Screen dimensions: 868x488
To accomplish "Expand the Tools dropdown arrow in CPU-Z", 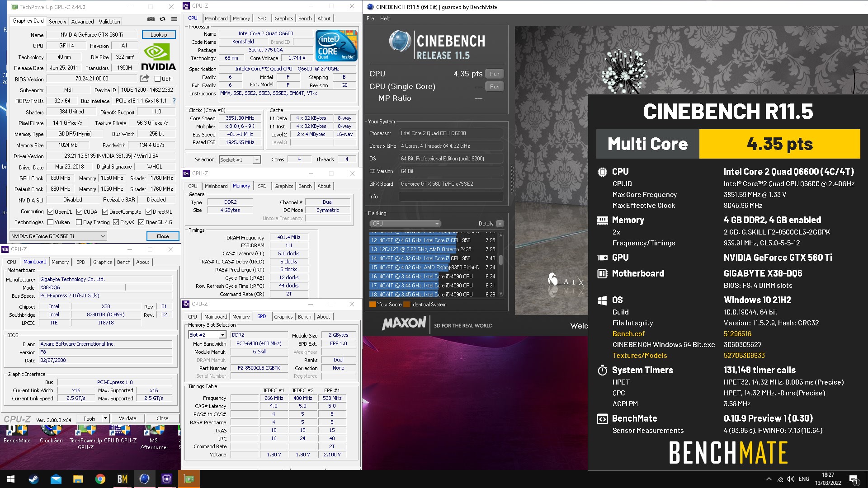I will (105, 418).
